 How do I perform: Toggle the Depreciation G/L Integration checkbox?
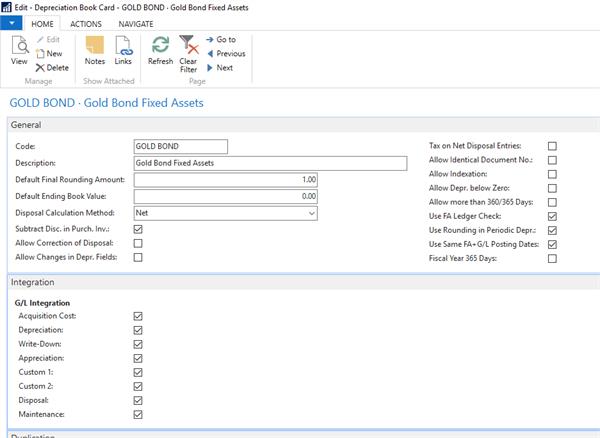[138, 329]
